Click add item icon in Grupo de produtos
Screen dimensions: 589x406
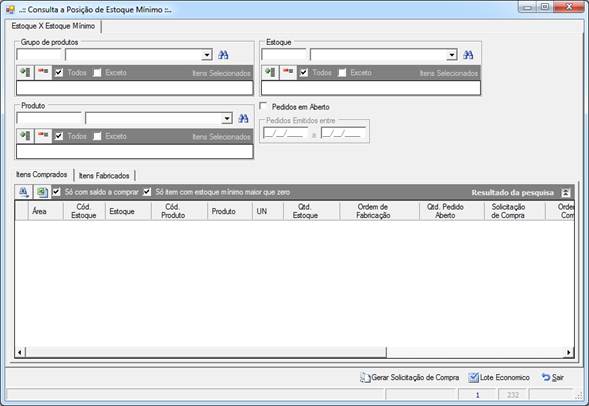coord(26,72)
